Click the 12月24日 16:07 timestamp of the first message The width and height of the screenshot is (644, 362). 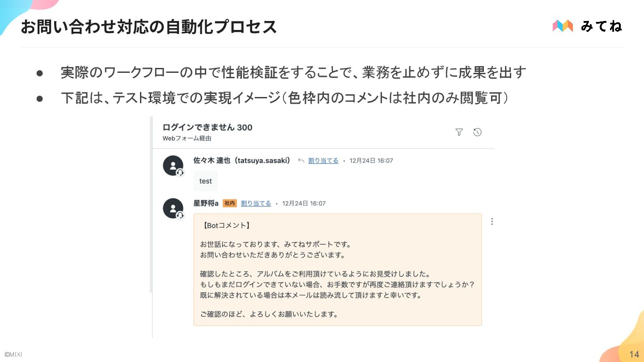coord(371,160)
